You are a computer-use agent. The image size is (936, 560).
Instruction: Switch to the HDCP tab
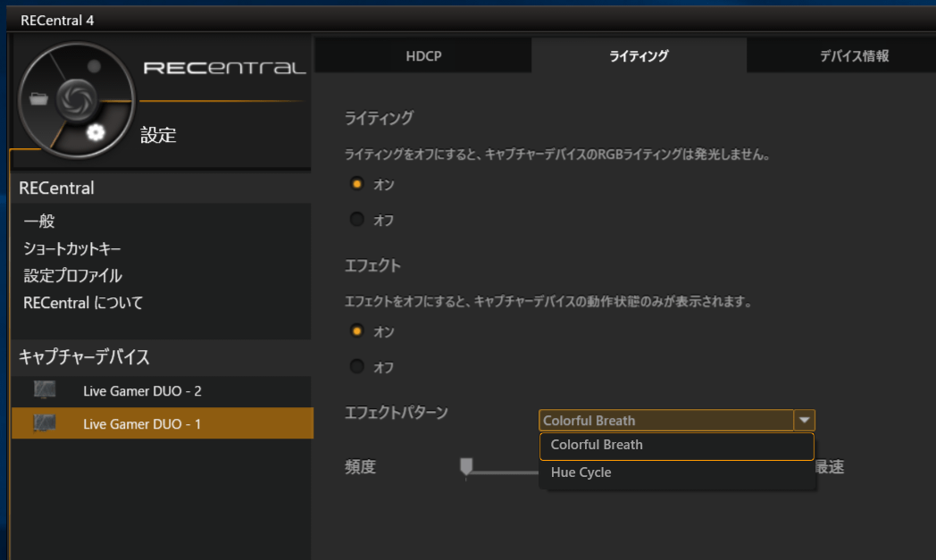coord(423,55)
